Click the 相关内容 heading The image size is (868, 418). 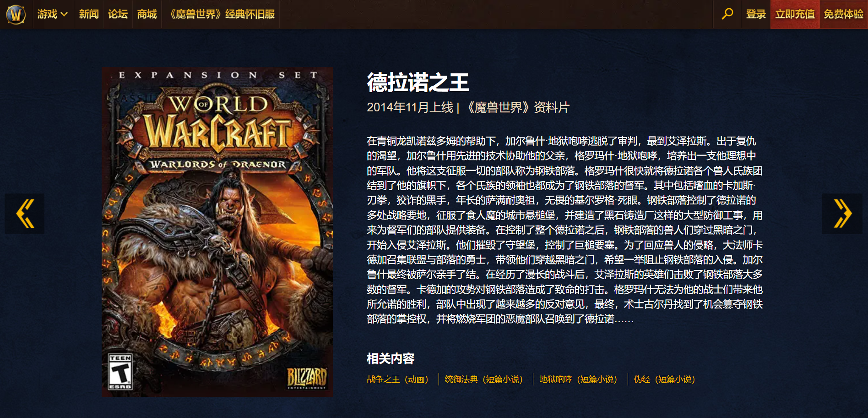[391, 359]
